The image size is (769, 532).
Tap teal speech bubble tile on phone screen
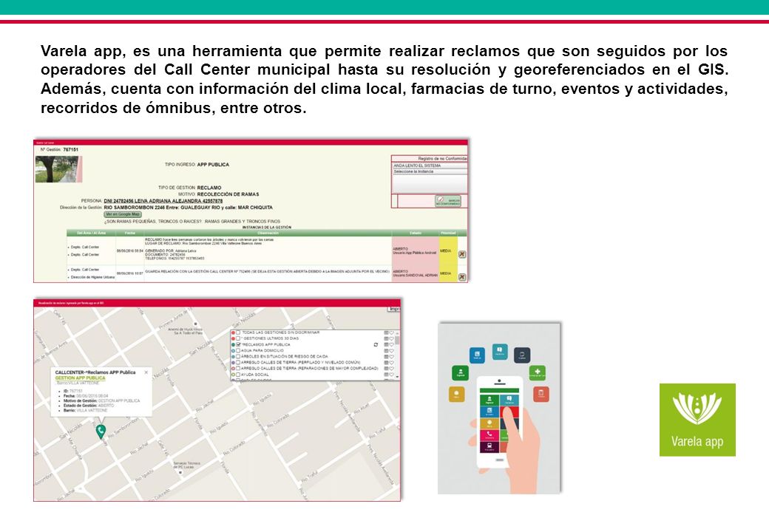(x=509, y=400)
